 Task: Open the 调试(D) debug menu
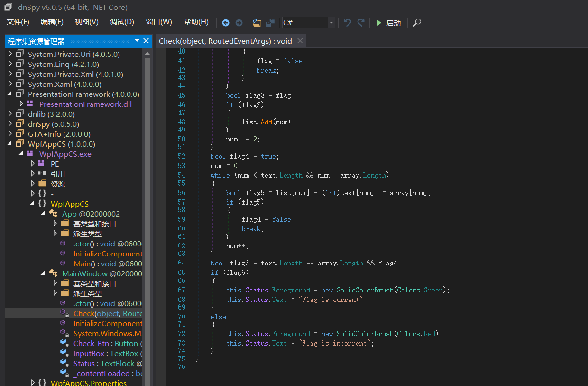click(122, 22)
